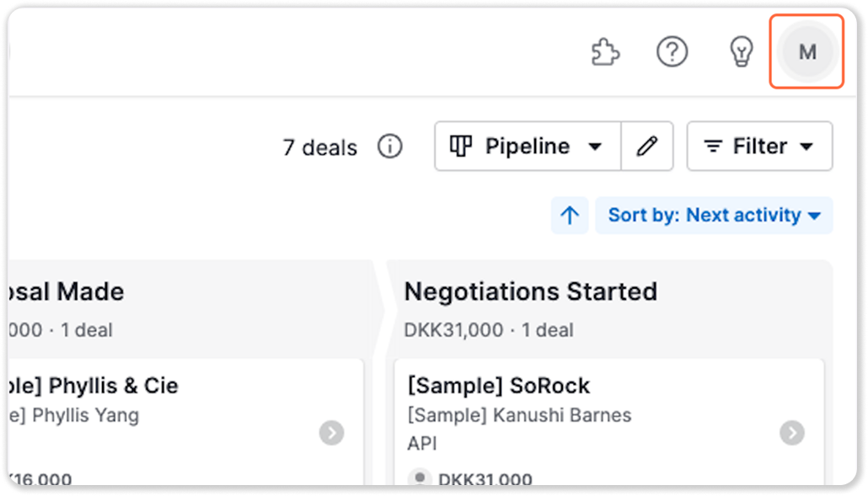The image size is (868, 496).
Task: Open the Phyllis & Cie deal title
Action: 113,386
